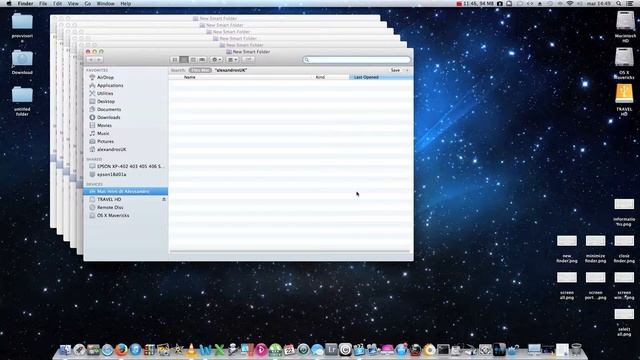This screenshot has height=360, width=640.
Task: Switch to Cover Flow view in toolbar
Action: click(202, 60)
